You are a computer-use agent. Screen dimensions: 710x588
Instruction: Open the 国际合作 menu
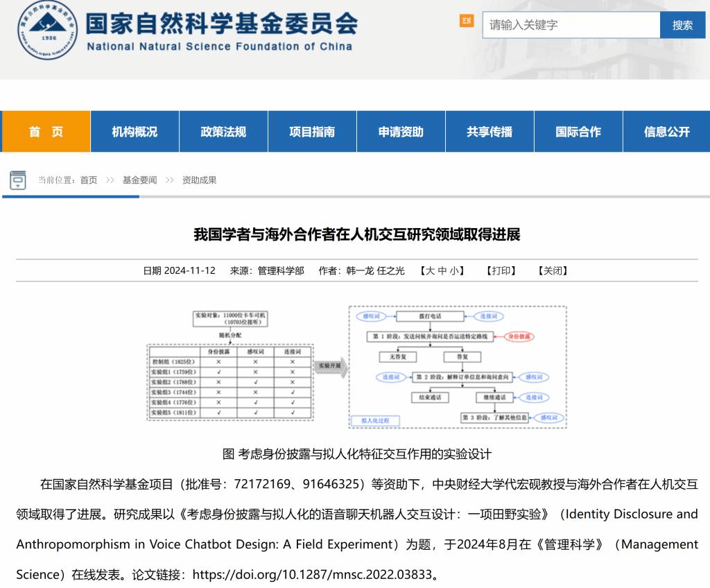tap(578, 131)
